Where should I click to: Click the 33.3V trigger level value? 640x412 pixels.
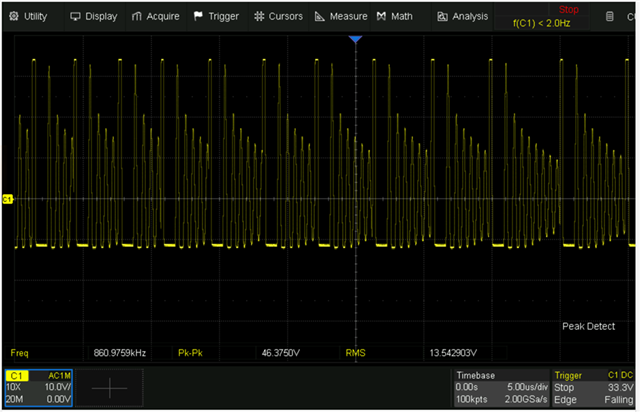[620, 387]
